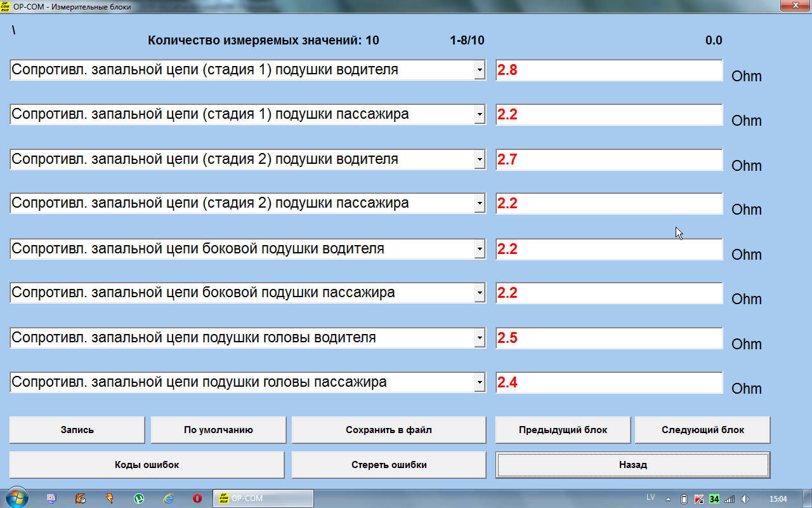Image resolution: width=812 pixels, height=508 pixels.
Task: Click the OP-COM taskbar button
Action: click(263, 498)
